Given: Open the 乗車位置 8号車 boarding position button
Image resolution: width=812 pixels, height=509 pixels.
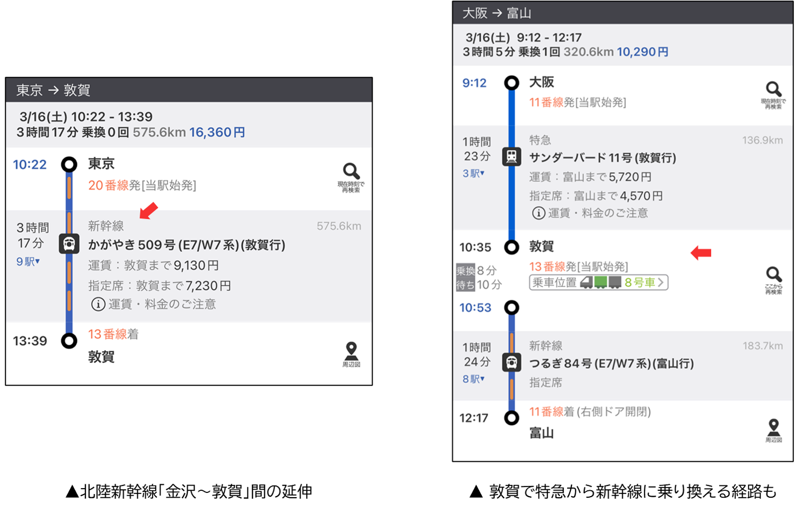Looking at the screenshot, I should pyautogui.click(x=599, y=282).
